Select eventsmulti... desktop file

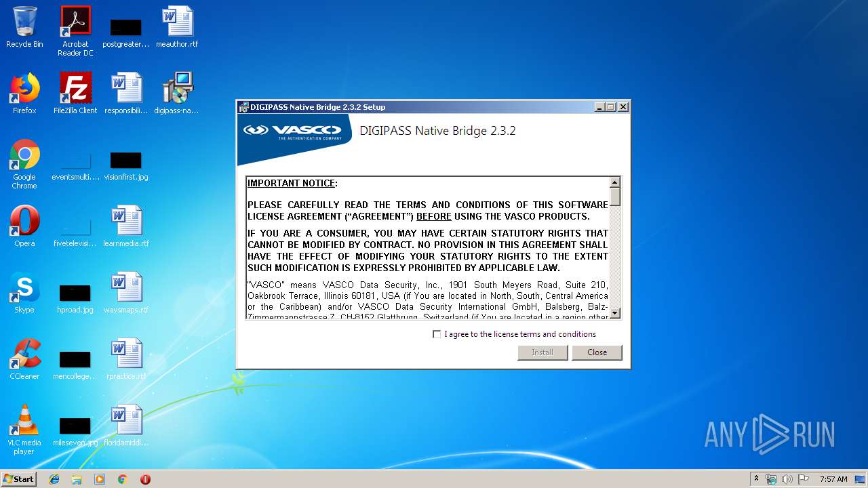[x=75, y=167]
